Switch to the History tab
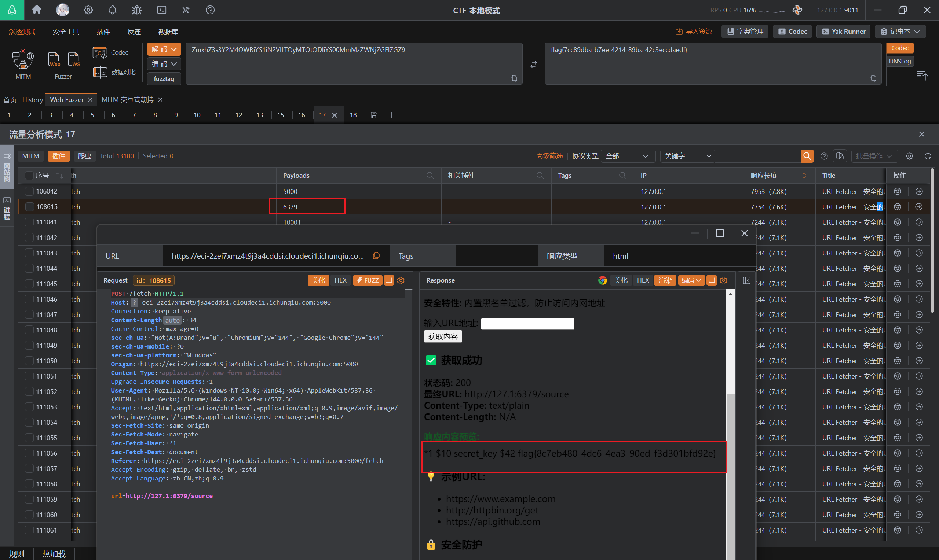Viewport: 939px width, 560px height. point(33,100)
